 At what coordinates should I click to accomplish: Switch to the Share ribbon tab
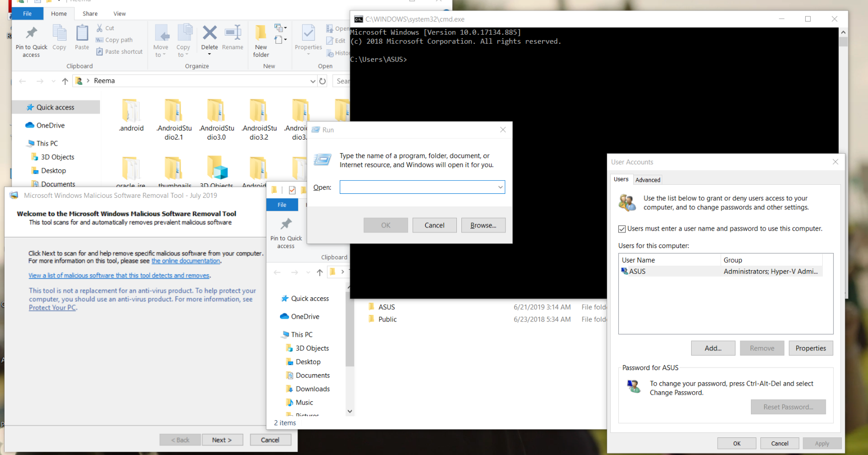point(90,14)
